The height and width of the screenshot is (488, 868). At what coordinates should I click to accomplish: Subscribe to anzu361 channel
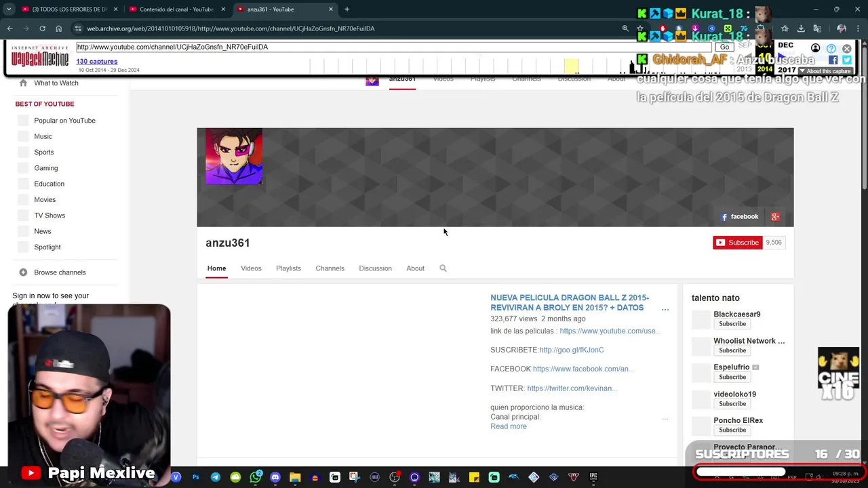[737, 243]
